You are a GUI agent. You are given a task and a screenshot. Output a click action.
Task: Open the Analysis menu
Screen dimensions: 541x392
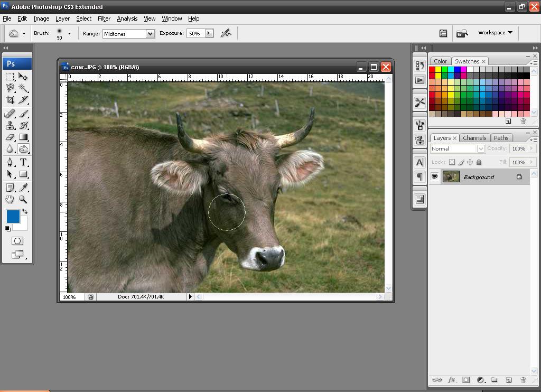pyautogui.click(x=127, y=18)
